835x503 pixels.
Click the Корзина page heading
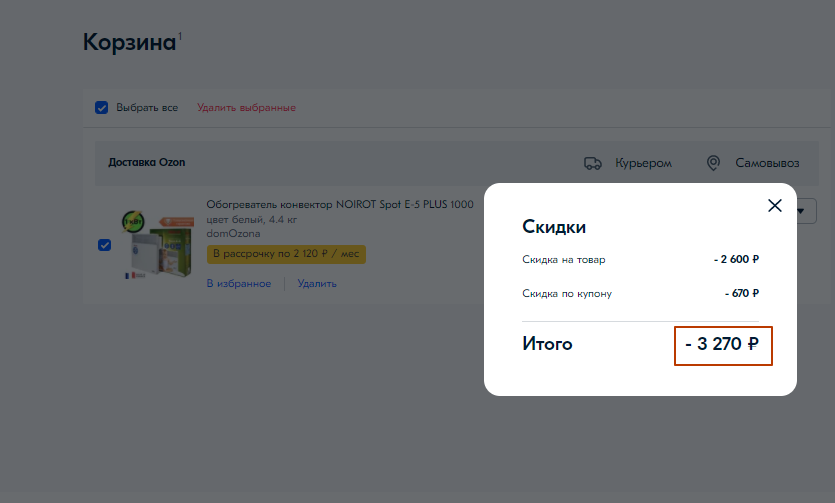[x=129, y=42]
